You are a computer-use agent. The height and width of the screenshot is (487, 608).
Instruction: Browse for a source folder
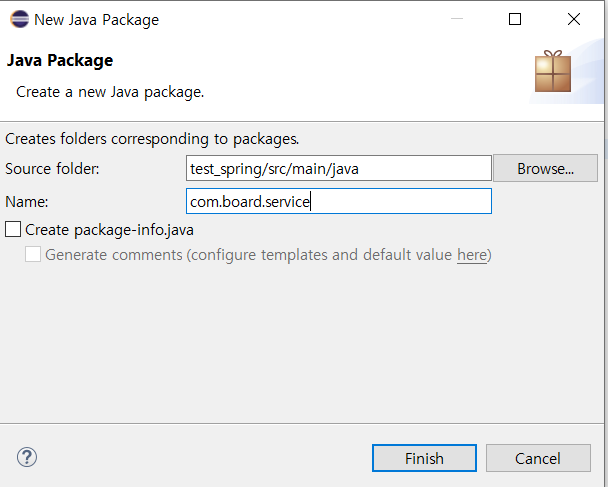[x=545, y=168]
